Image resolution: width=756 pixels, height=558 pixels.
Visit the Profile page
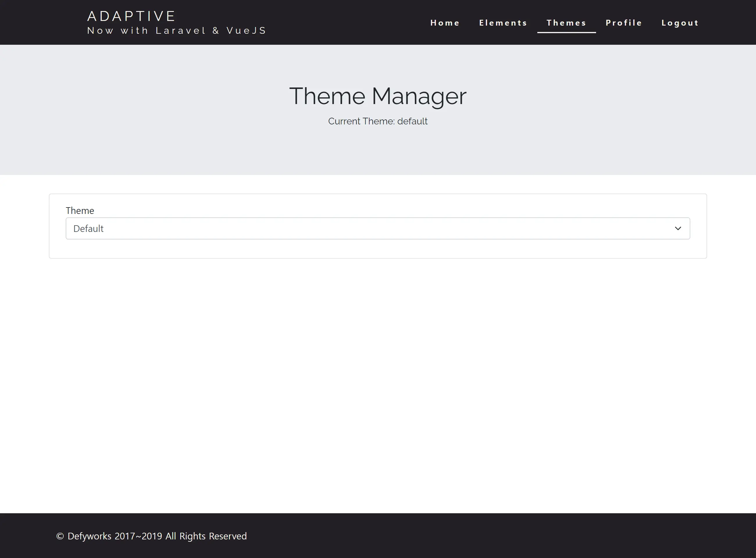tap(624, 23)
